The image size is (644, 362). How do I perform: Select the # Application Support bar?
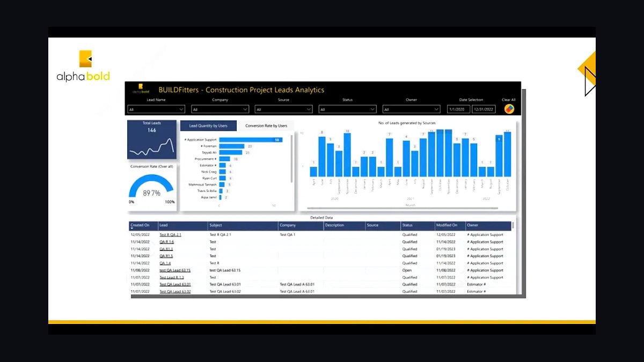251,139
